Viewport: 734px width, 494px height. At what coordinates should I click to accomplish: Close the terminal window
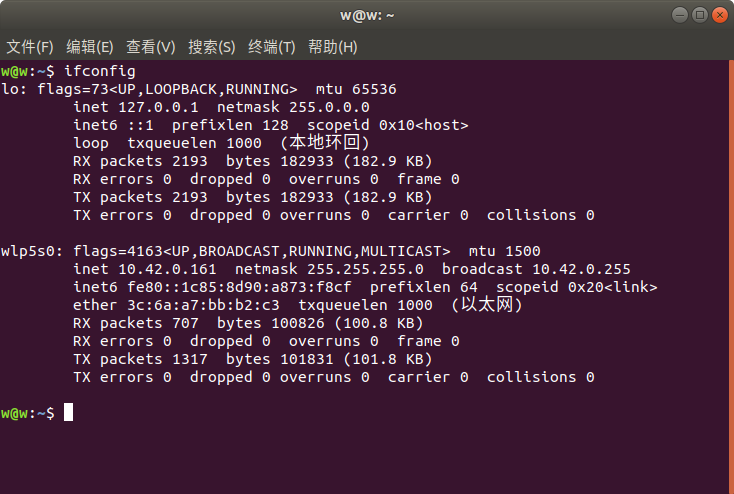tap(719, 15)
